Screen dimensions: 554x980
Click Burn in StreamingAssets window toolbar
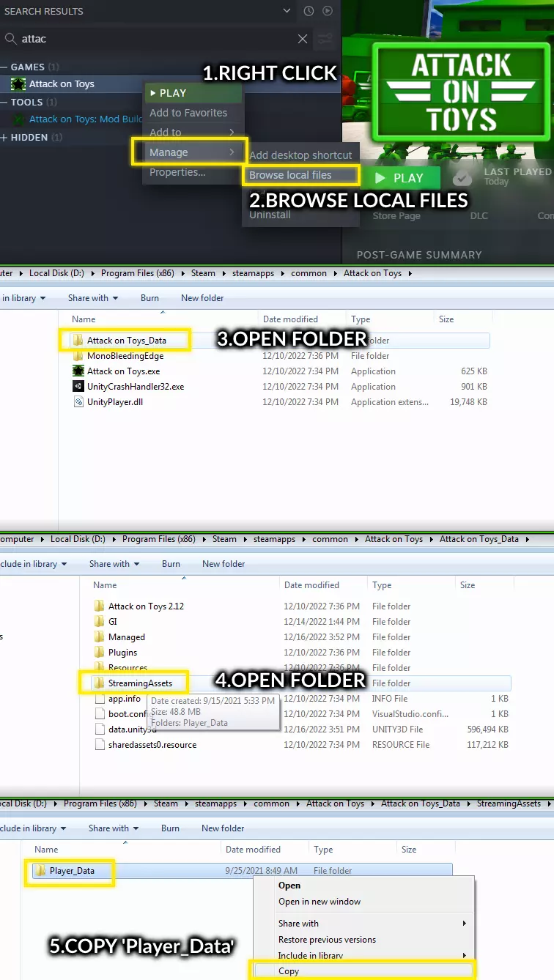[170, 828]
